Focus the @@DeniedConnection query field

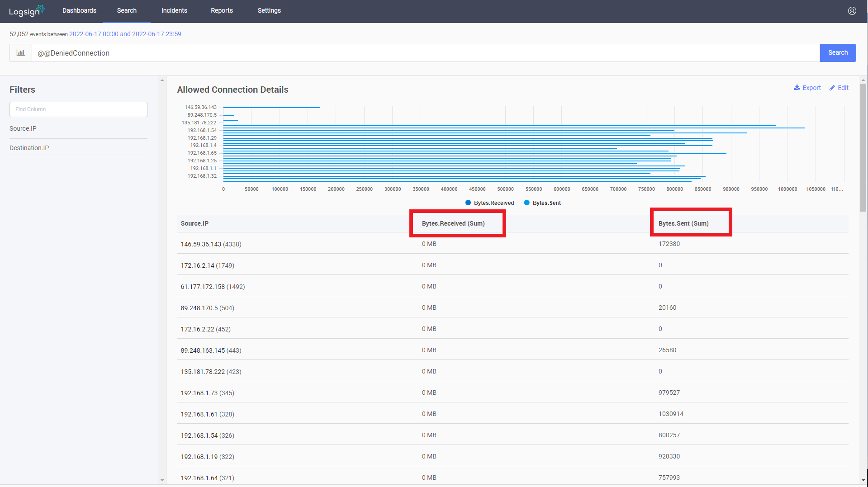coord(426,53)
